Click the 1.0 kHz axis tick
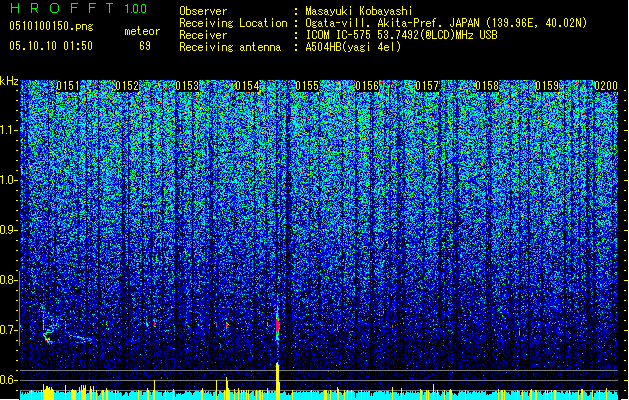The width and height of the screenshot is (629, 400). (x=9, y=180)
